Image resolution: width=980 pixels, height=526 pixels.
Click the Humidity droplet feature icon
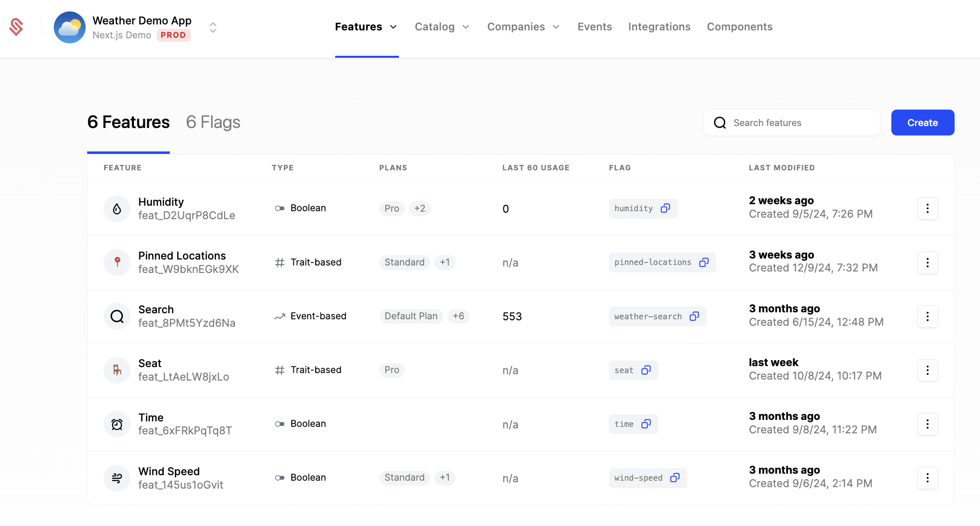click(117, 208)
